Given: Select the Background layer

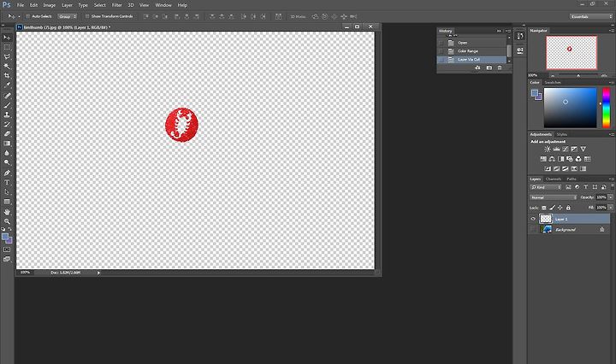Looking at the screenshot, I should pos(569,230).
